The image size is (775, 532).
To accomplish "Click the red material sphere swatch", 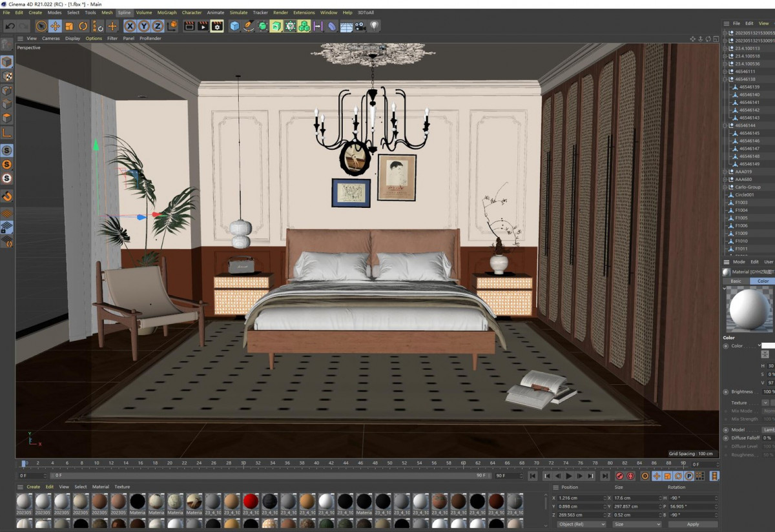I will coord(251,501).
